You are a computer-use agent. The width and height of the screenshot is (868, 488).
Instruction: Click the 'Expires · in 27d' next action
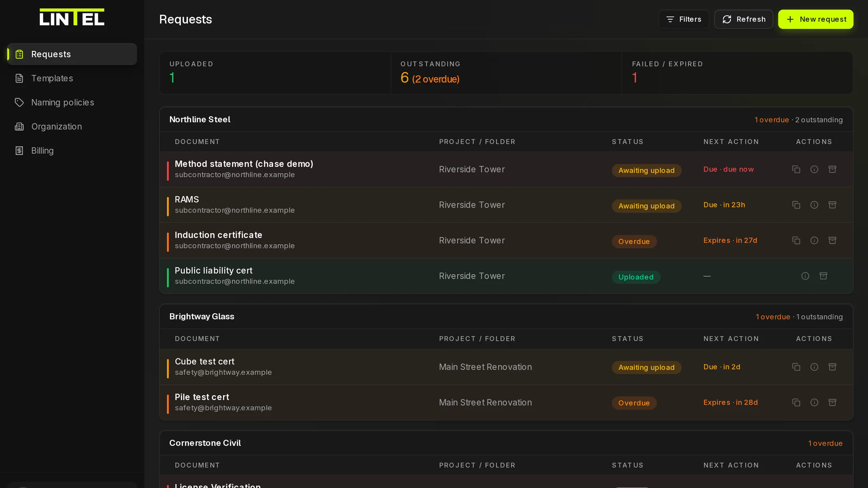(730, 240)
